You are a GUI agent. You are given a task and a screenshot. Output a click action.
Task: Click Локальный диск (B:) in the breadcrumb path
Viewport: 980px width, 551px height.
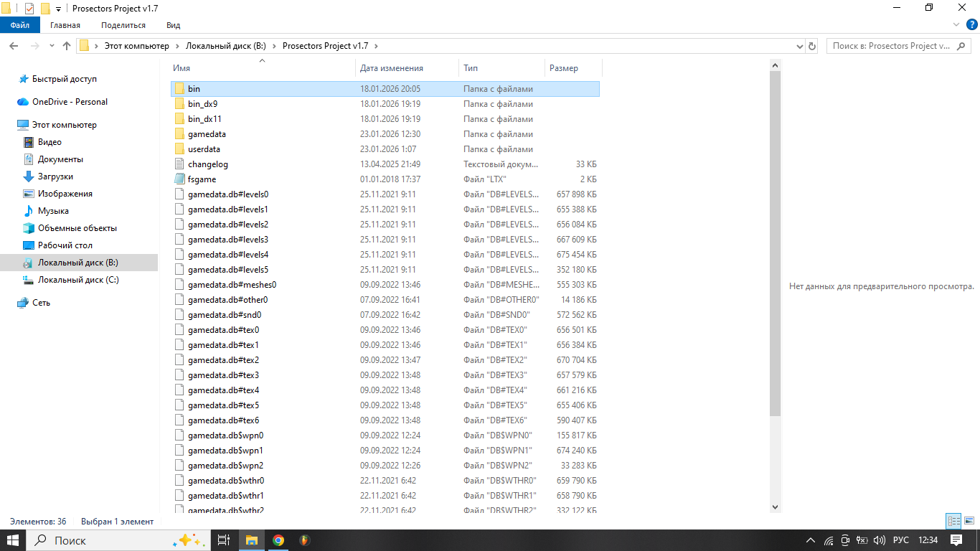click(x=225, y=46)
